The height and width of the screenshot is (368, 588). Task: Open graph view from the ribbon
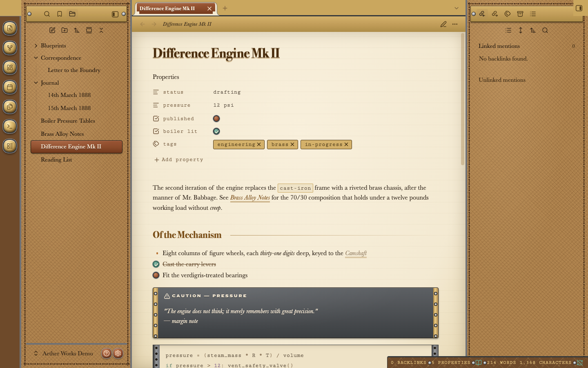tap(10, 48)
